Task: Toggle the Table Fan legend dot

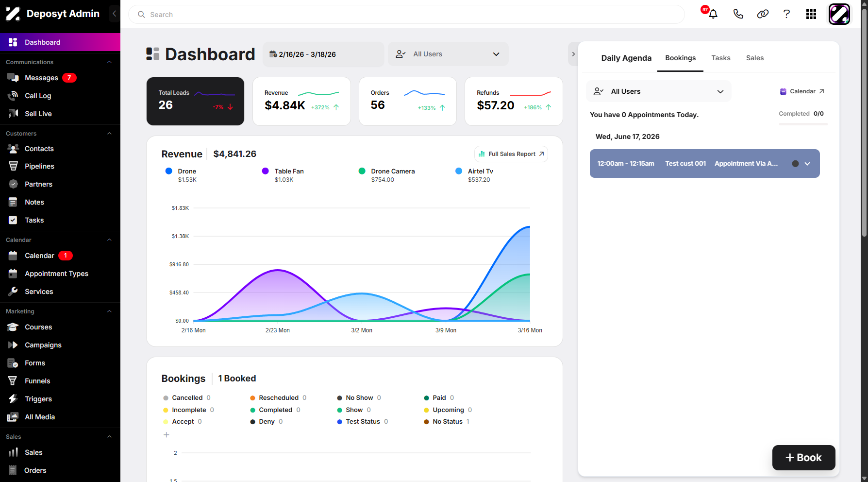Action: pyautogui.click(x=266, y=171)
